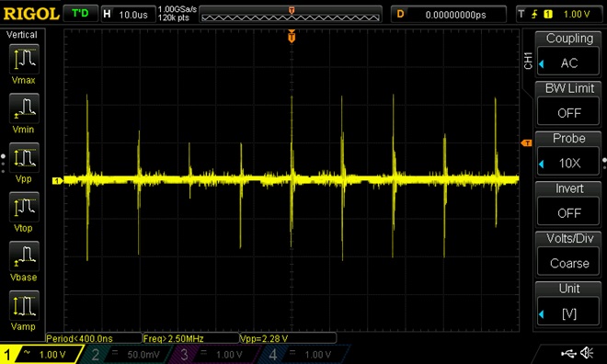Select the Vtop measurement icon

coord(24,206)
